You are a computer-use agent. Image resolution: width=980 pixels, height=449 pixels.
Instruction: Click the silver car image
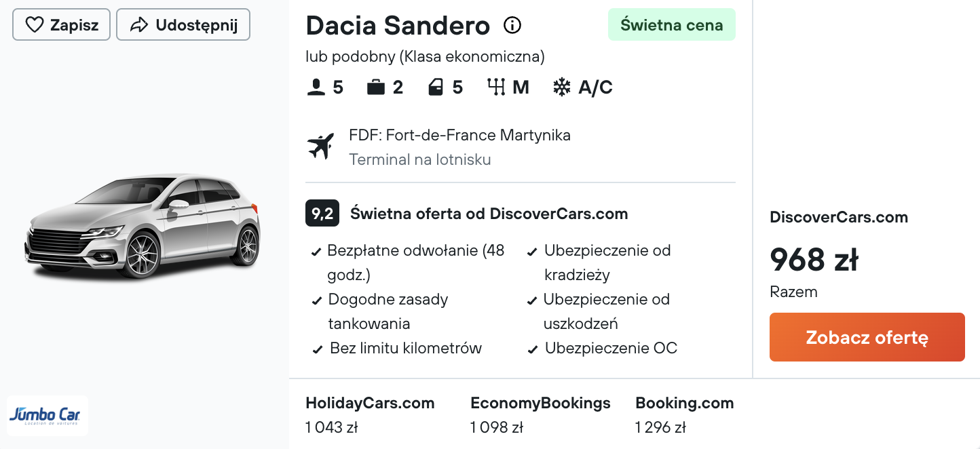[x=143, y=227]
